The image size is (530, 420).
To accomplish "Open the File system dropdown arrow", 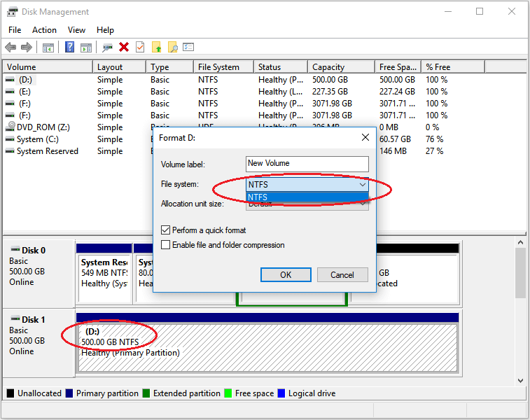I will coord(363,185).
